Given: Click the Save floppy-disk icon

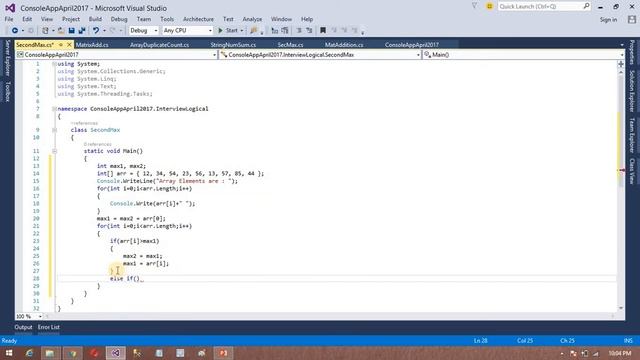Looking at the screenshot, I should tap(71, 31).
